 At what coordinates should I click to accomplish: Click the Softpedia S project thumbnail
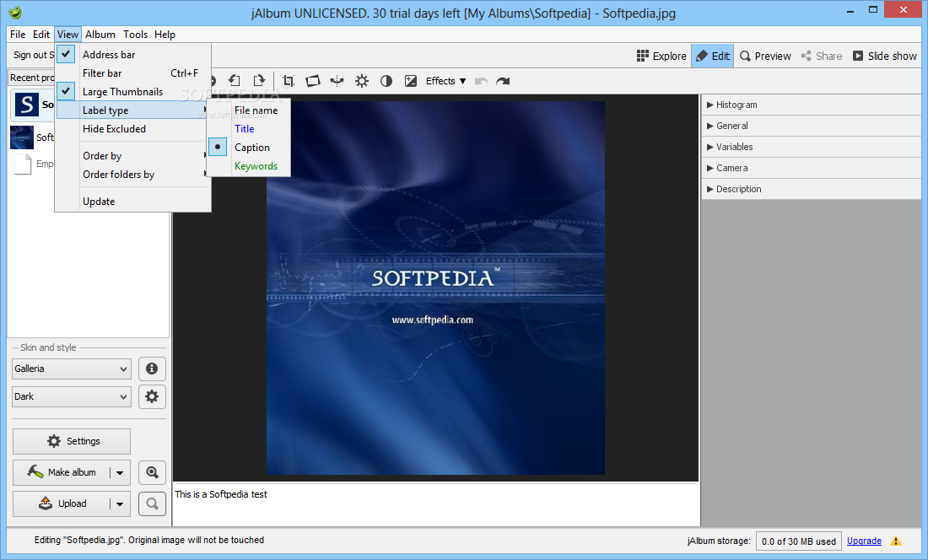click(x=27, y=105)
